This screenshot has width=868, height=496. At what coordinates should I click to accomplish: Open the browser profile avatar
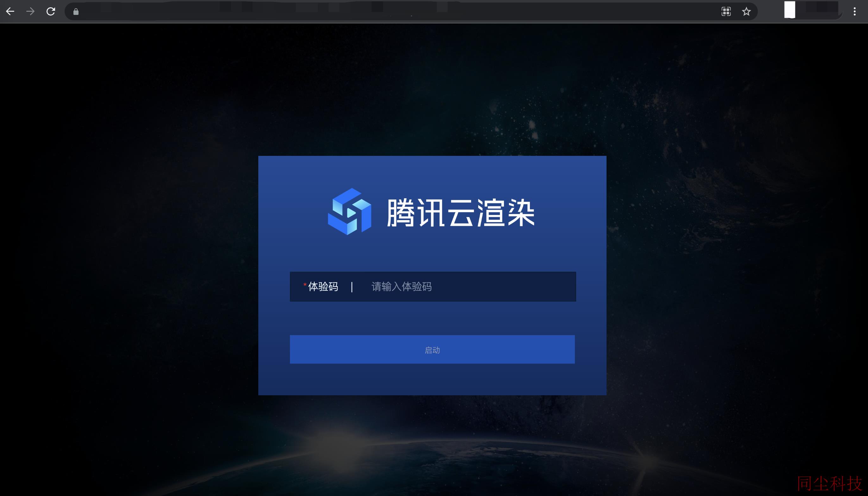(x=790, y=10)
